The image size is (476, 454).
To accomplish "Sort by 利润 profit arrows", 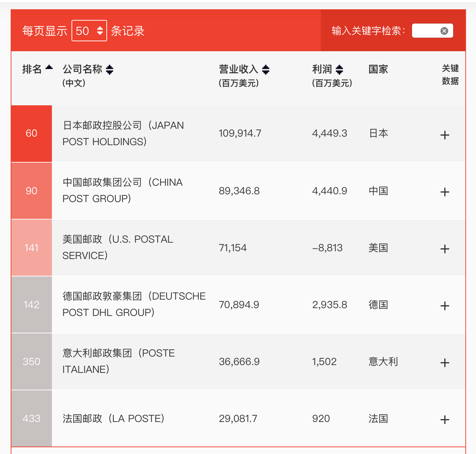I will tap(339, 70).
